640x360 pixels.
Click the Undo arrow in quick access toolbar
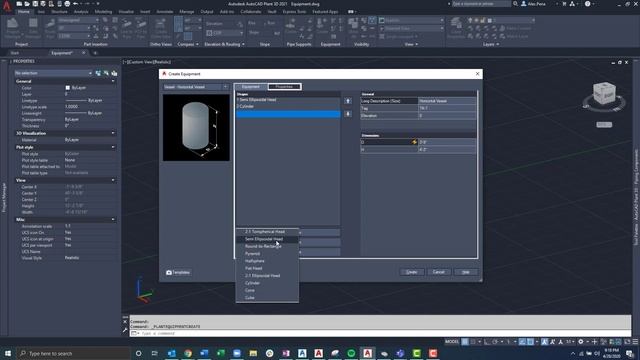click(x=76, y=4)
